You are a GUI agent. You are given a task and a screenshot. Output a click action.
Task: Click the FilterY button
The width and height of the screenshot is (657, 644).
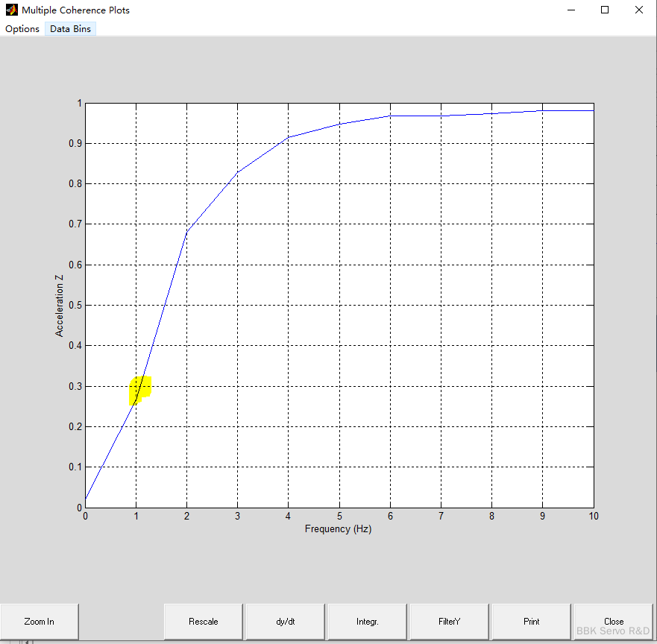point(449,622)
